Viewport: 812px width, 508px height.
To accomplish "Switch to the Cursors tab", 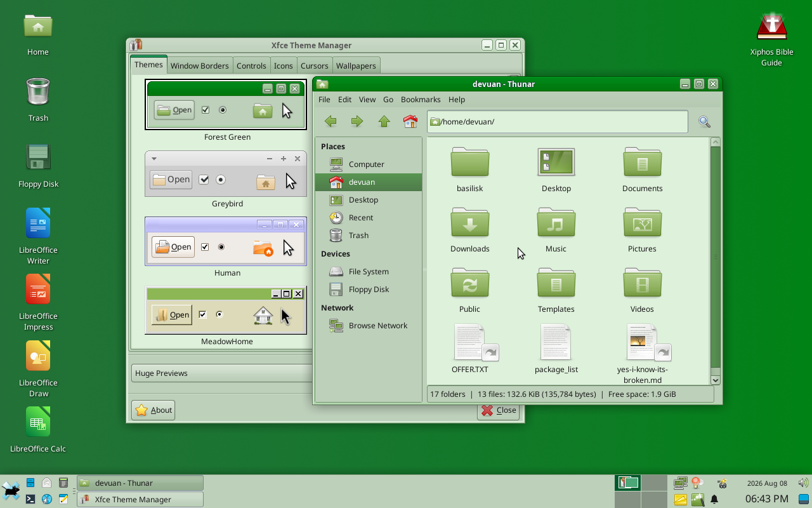I will click(x=315, y=65).
